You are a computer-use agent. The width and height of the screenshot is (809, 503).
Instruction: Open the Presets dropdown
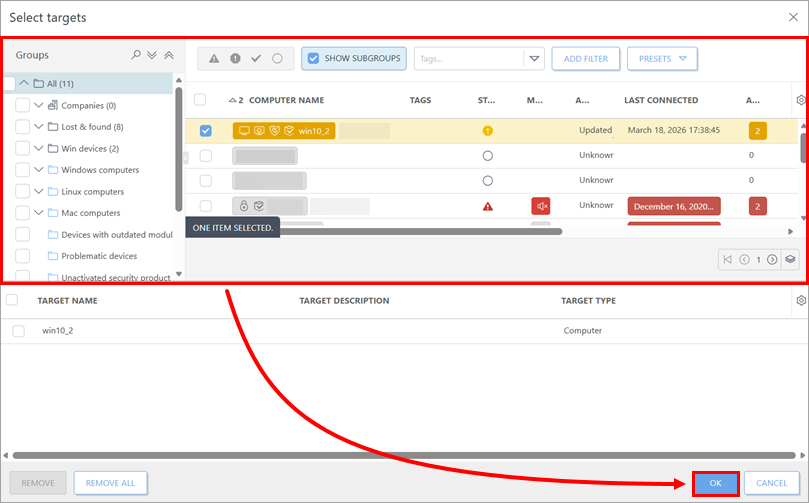pyautogui.click(x=662, y=59)
